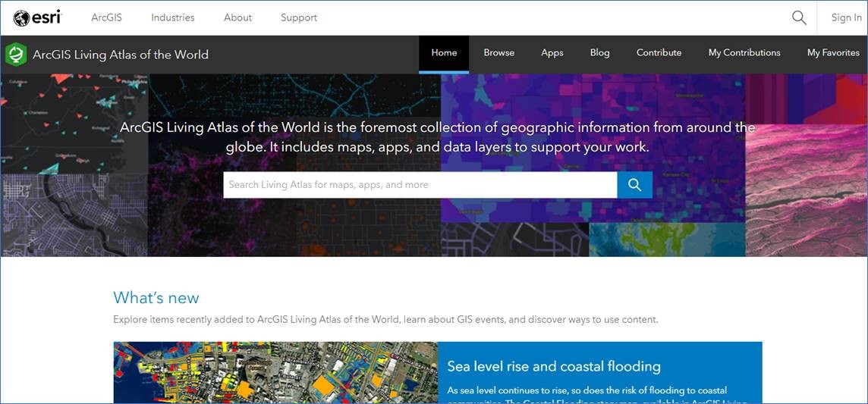The width and height of the screenshot is (868, 404).
Task: Go to My Contributions tab
Action: [x=744, y=53]
